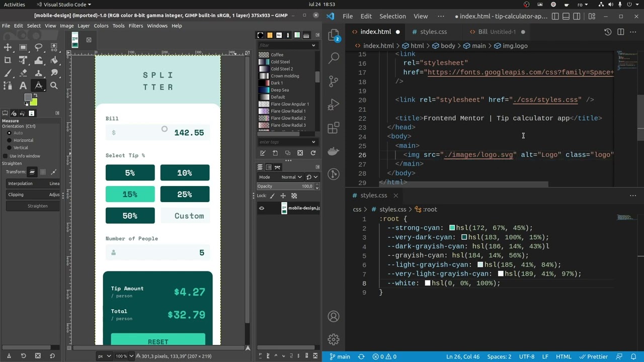Open the gradients filter dropdown arrow
The height and width of the screenshot is (362, 644).
(x=313, y=45)
